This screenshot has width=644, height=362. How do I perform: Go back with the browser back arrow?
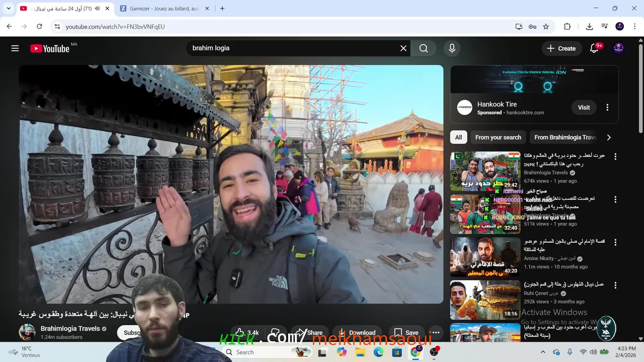pos(9,27)
